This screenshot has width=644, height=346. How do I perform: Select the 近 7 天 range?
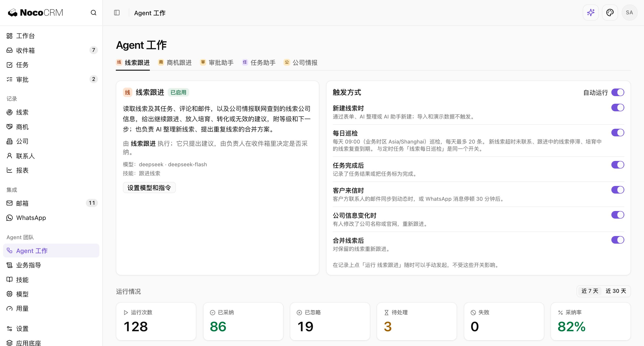(x=590, y=291)
